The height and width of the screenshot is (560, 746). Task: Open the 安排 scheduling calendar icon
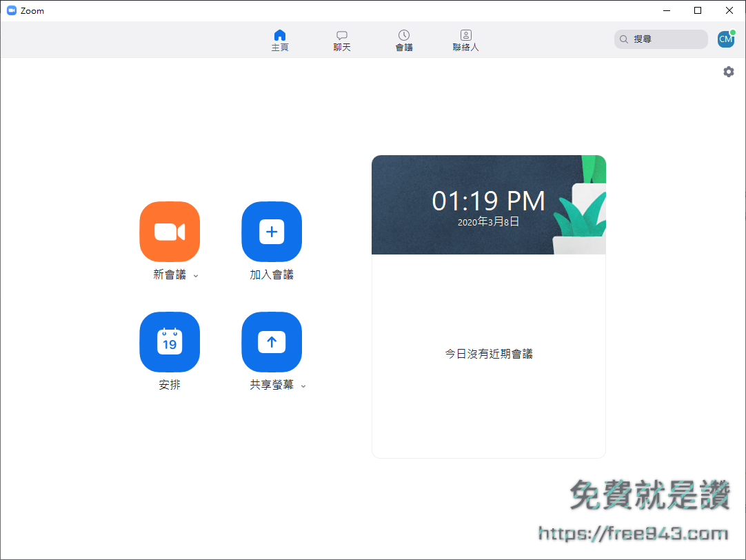[170, 342]
